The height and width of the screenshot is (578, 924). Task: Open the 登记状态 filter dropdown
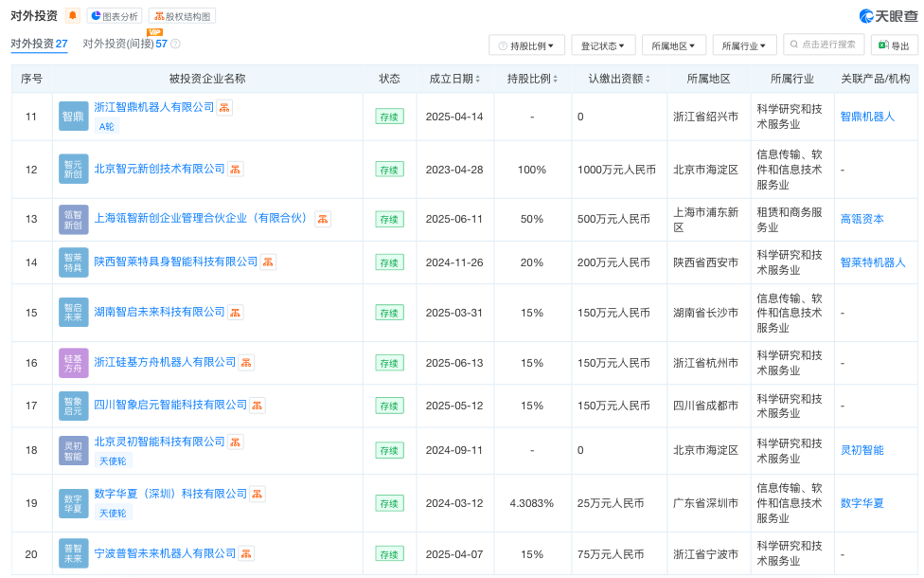tap(603, 45)
